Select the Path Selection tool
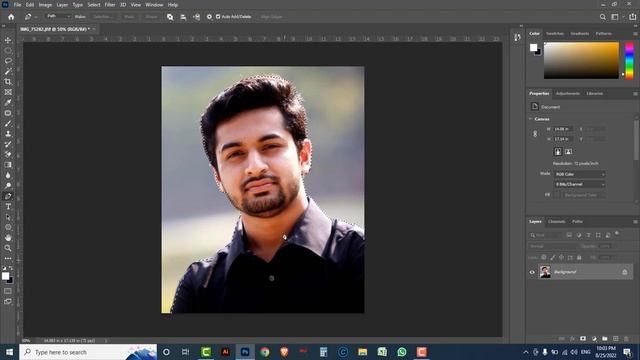 8,217
